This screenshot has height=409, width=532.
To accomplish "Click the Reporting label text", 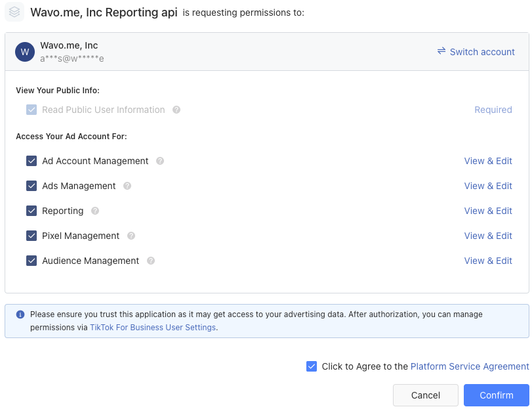I will click(63, 211).
